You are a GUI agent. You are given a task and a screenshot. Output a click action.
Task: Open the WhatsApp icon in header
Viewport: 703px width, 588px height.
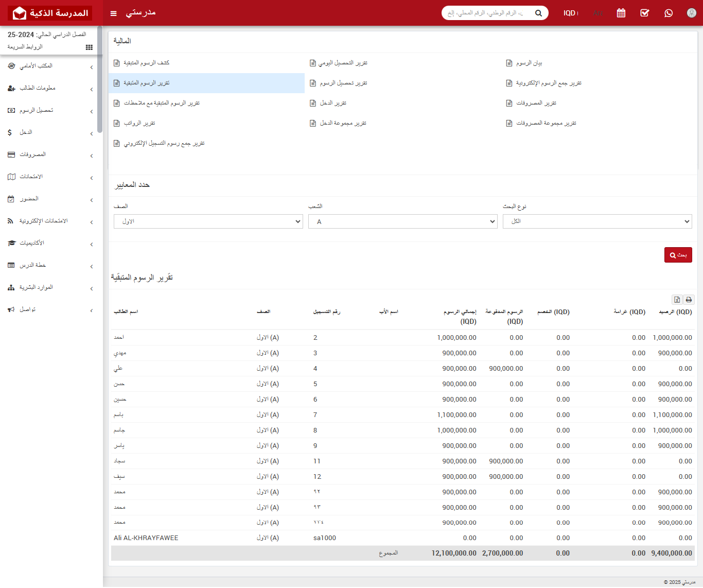pos(669,13)
